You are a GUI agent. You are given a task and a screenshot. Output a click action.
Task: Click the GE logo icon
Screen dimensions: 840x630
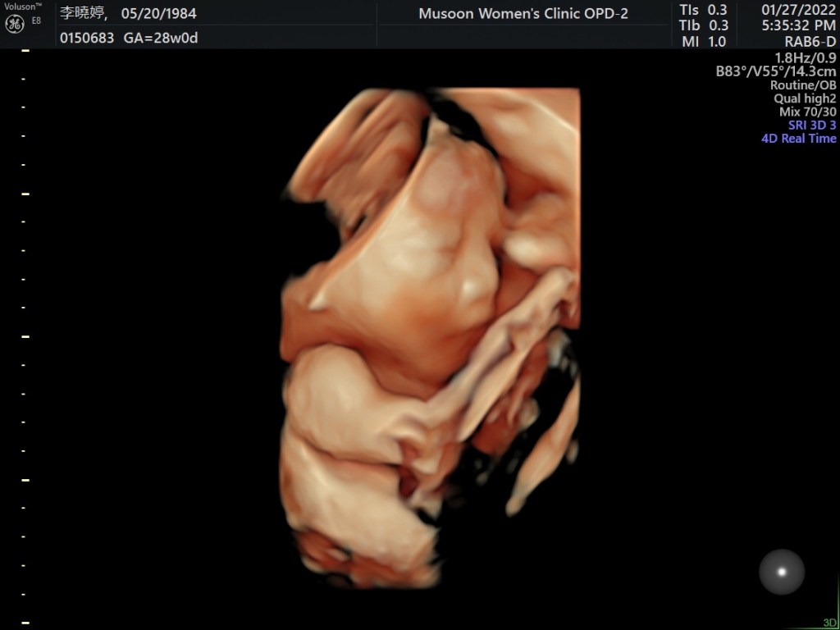click(x=15, y=23)
